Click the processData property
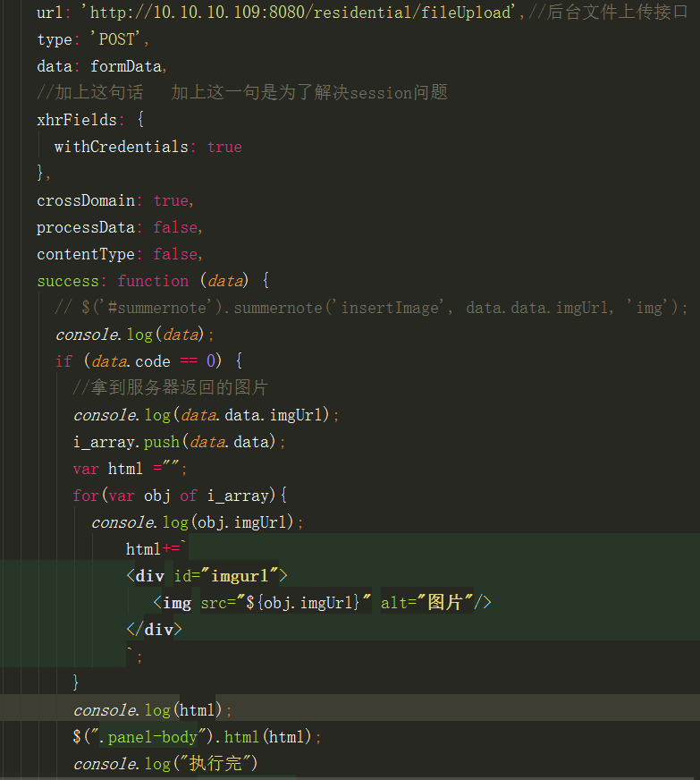The image size is (700, 780). pyautogui.click(x=86, y=227)
